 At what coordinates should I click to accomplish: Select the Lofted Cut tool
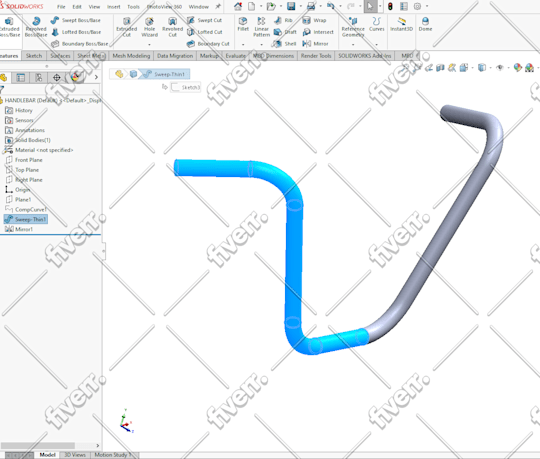pyautogui.click(x=205, y=32)
